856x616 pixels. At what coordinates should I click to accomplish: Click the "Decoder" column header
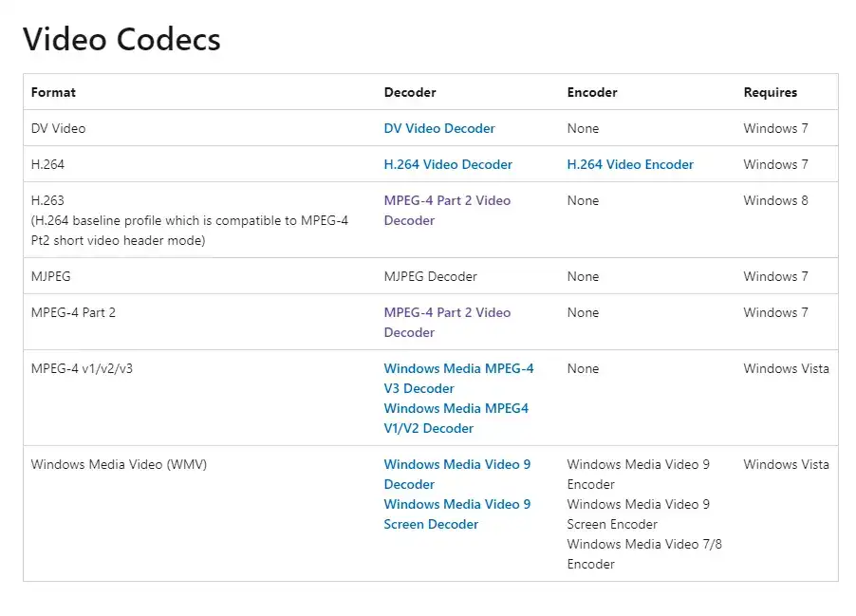410,92
